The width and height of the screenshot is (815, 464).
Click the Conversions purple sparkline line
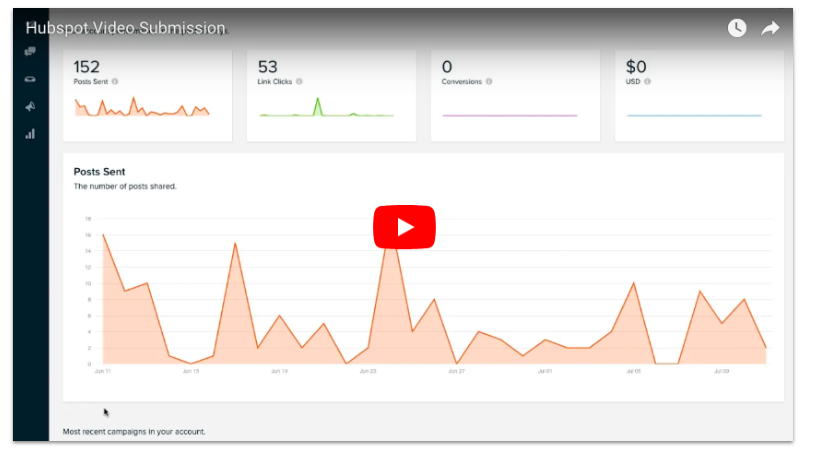pyautogui.click(x=510, y=115)
